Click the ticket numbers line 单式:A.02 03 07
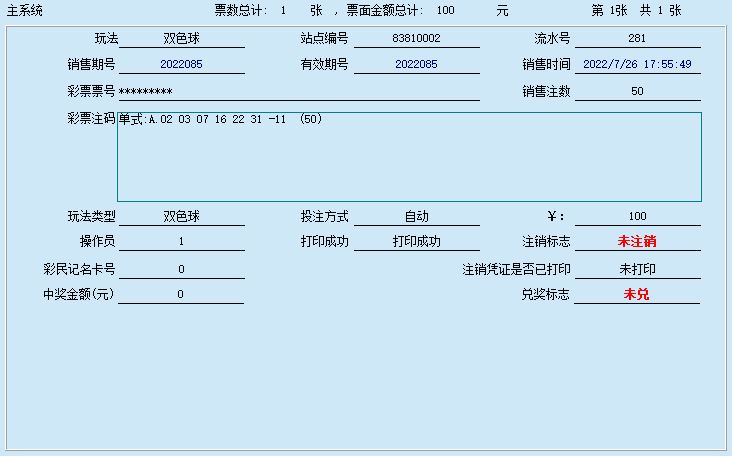 (x=220, y=119)
